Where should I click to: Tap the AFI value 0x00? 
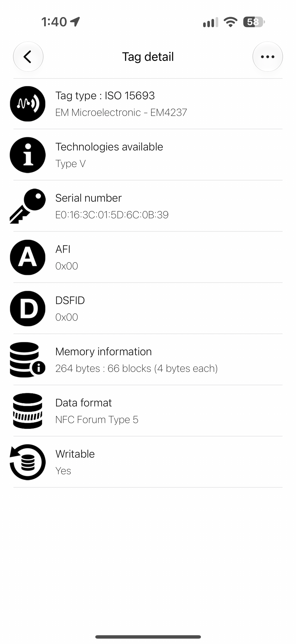click(x=67, y=266)
